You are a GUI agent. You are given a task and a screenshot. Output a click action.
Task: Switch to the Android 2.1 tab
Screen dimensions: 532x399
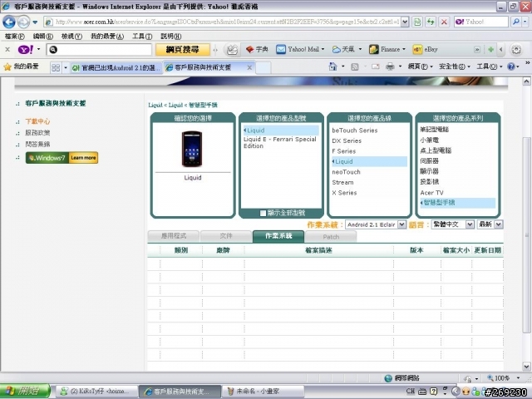click(x=116, y=68)
